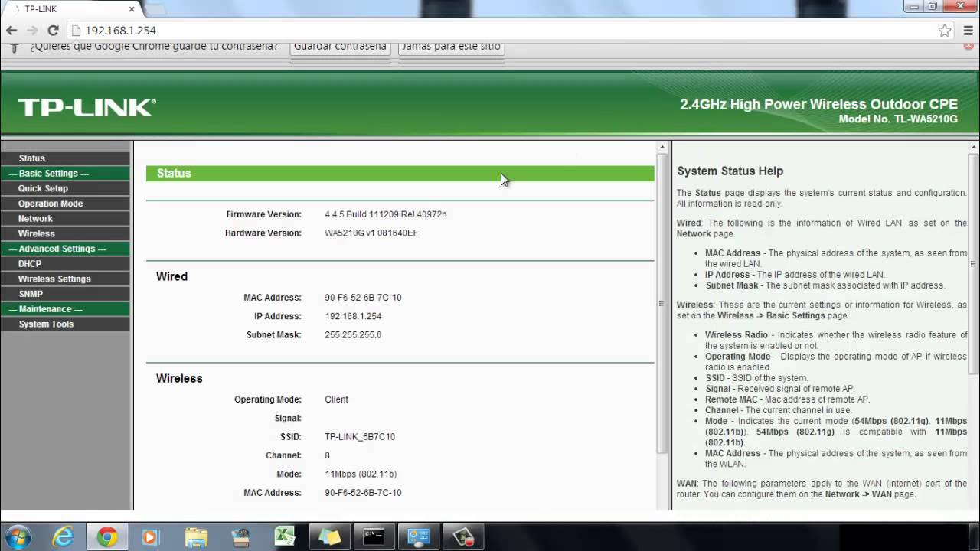Screen dimensions: 980x551
Task: Click the SSID value TP-LINK_6B7C10
Action: pos(360,437)
